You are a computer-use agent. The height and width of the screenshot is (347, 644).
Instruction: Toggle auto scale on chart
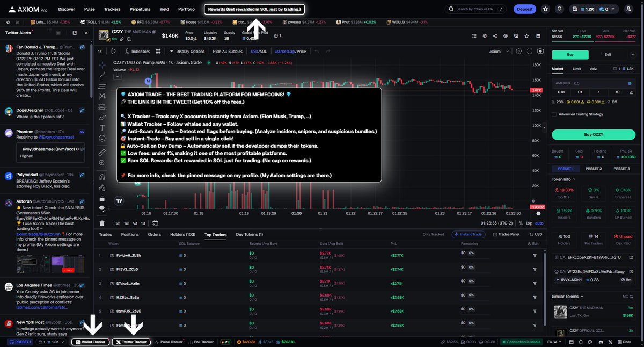(x=539, y=223)
